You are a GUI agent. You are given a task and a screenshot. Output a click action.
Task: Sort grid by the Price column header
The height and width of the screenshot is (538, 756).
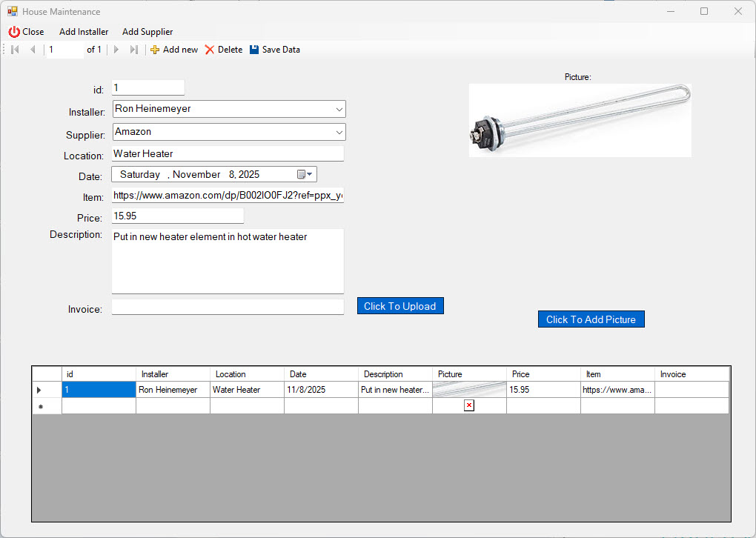(543, 374)
